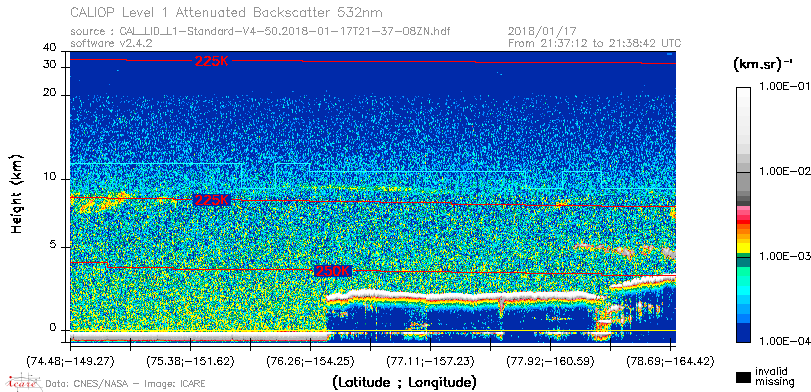Click the source filename text line
Screen dimensions: 811x392
click(x=260, y=32)
